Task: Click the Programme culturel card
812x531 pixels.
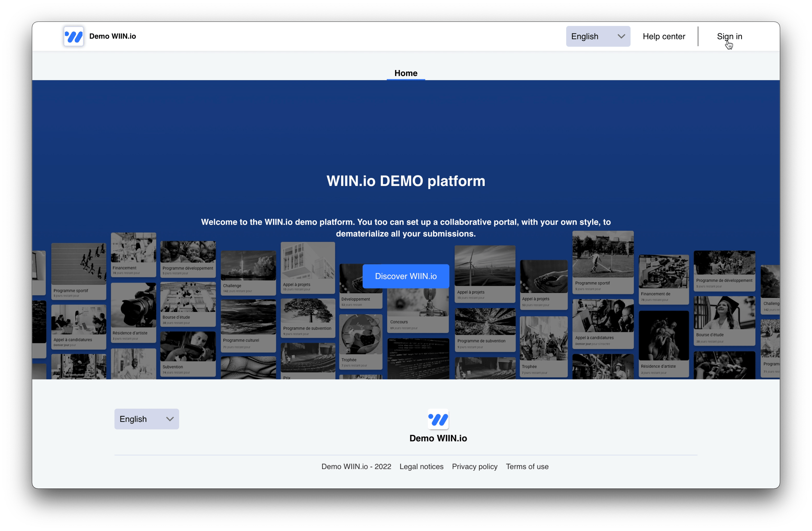Action: click(248, 326)
